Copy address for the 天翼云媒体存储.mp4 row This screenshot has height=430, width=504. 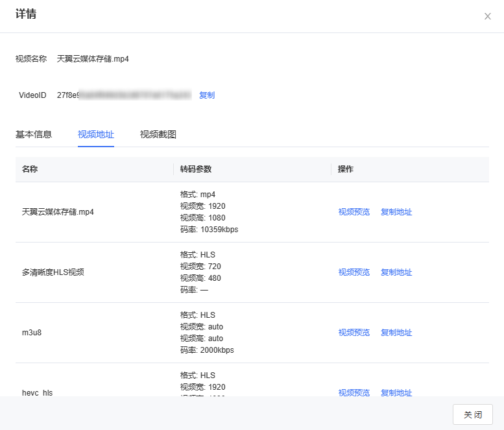click(396, 212)
